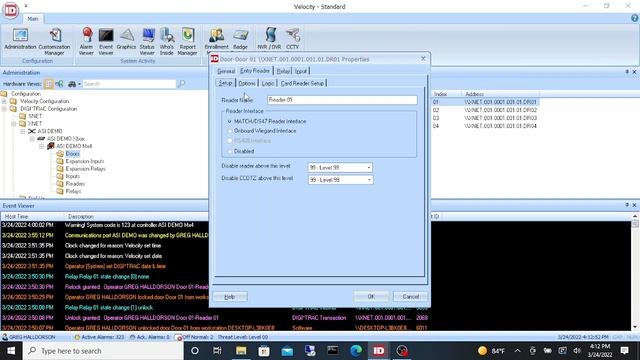Switch to Velocity ID taskbar icon
Screen dimensions: 640x360
[x=379, y=351]
